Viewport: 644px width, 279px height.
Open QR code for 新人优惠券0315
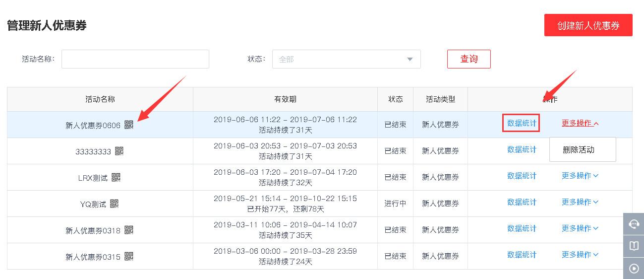129,256
